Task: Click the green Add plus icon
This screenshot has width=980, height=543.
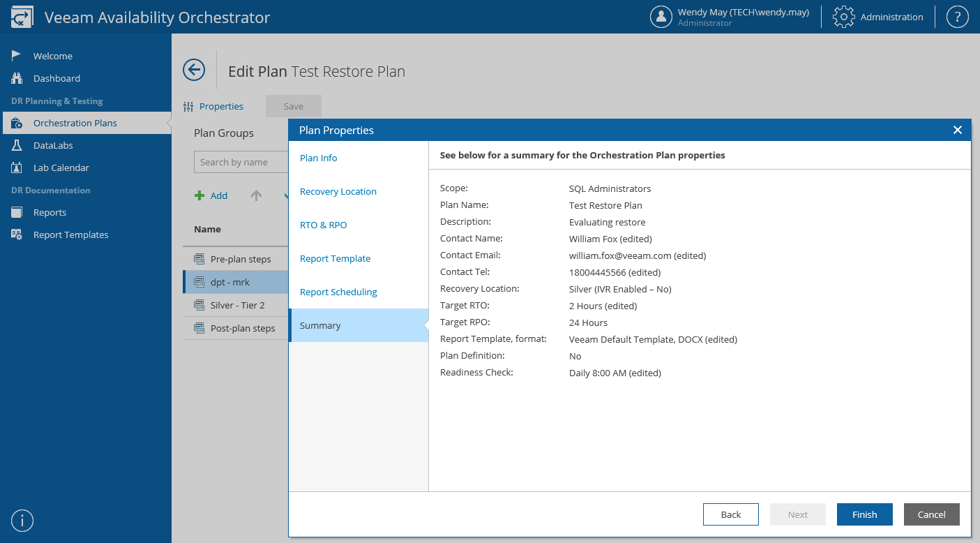Action: tap(199, 196)
